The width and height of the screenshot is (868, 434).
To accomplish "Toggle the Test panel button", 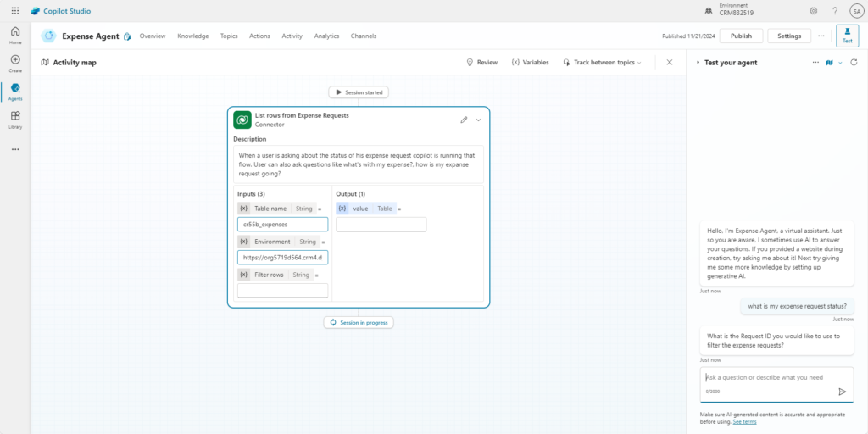I will (x=848, y=36).
